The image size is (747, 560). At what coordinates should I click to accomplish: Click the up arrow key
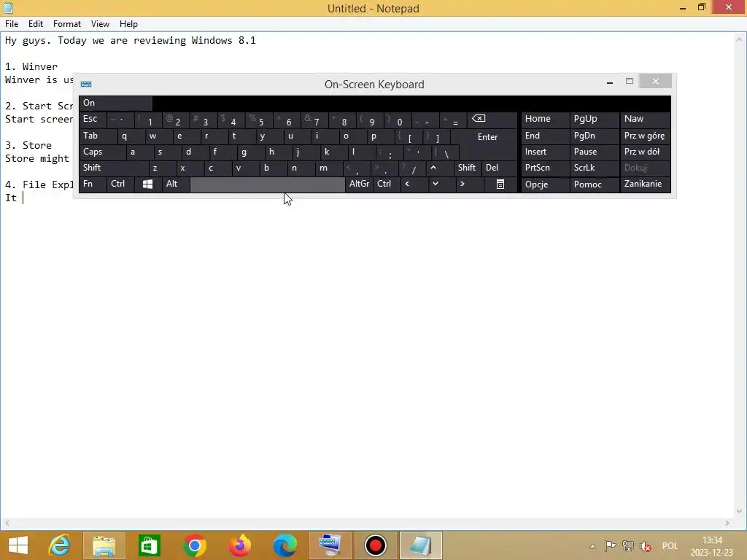pos(439,168)
